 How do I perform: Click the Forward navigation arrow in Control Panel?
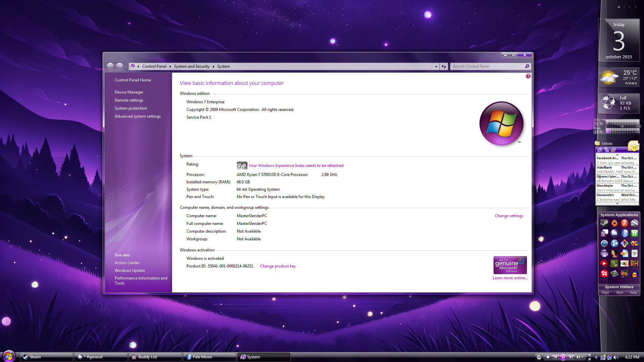[119, 66]
